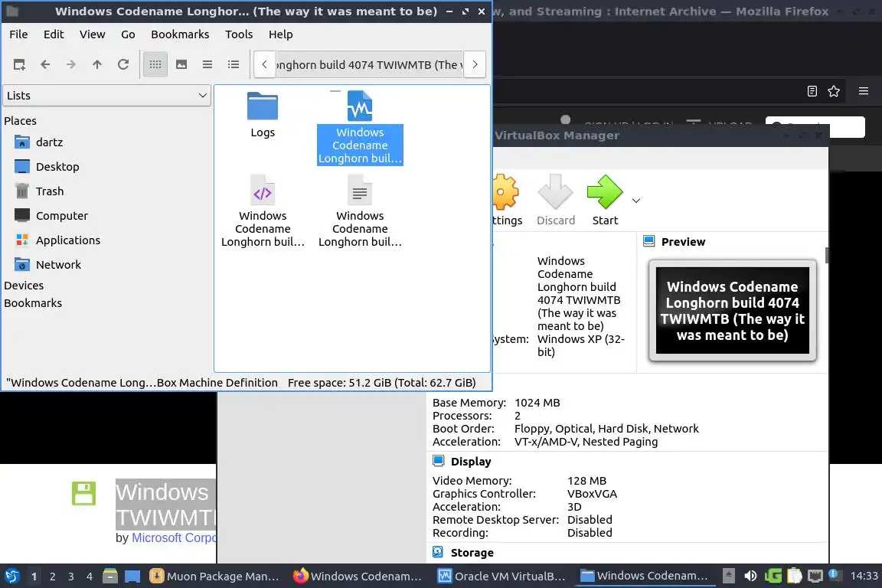Image resolution: width=882 pixels, height=588 pixels.
Task: Switch to workspace 3
Action: 71,577
